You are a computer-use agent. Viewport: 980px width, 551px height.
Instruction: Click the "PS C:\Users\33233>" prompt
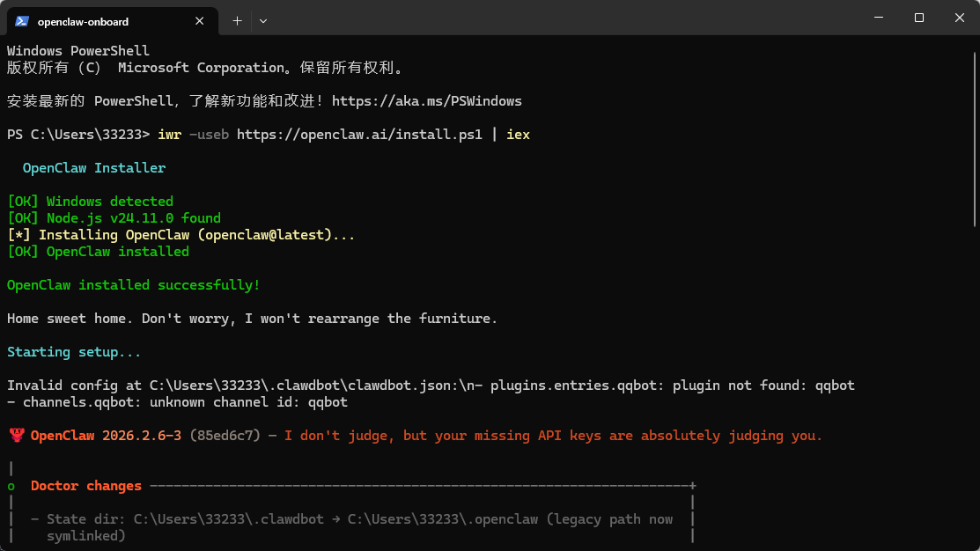78,135
